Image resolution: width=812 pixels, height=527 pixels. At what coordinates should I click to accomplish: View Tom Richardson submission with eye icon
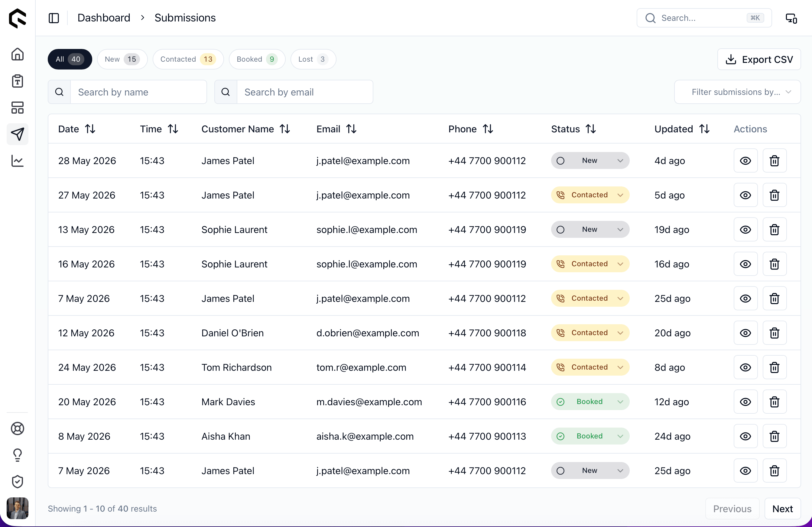click(x=745, y=367)
